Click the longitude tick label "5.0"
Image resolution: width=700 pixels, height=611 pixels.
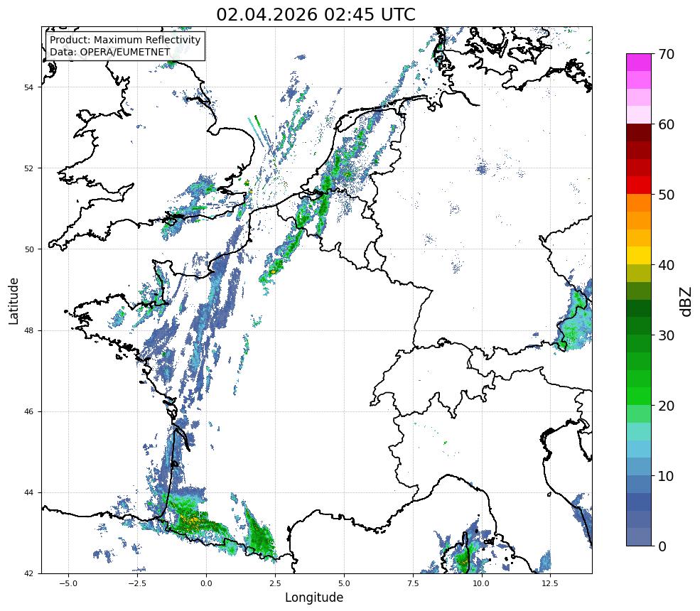click(x=344, y=583)
